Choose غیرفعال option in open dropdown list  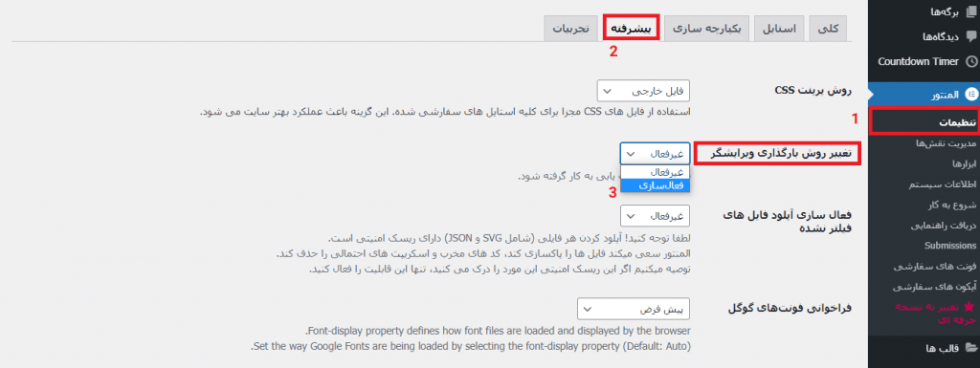coord(655,172)
